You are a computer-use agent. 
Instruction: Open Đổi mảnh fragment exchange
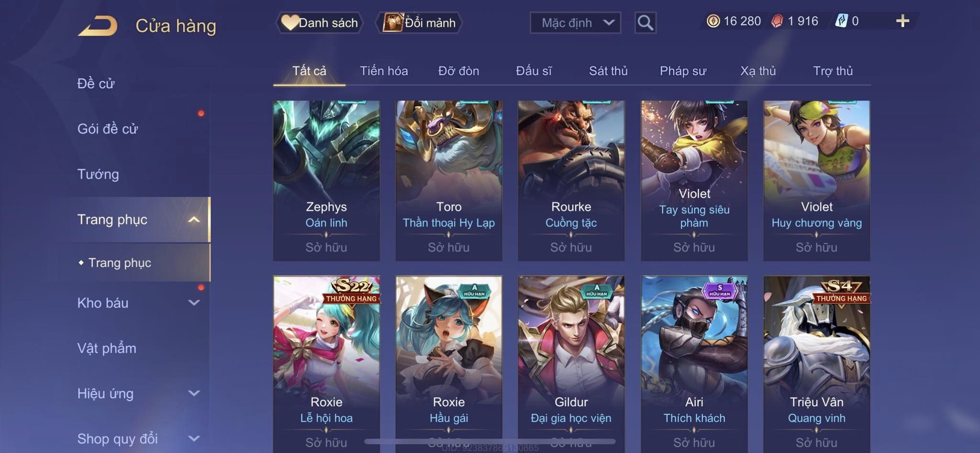click(x=419, y=23)
